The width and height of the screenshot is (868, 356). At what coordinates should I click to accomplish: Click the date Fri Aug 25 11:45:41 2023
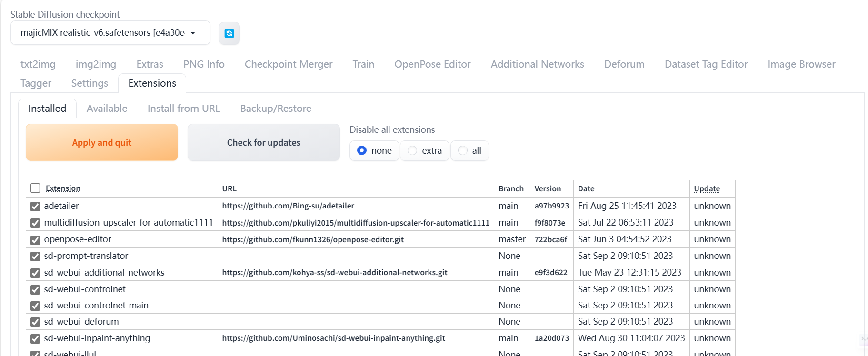pyautogui.click(x=627, y=206)
